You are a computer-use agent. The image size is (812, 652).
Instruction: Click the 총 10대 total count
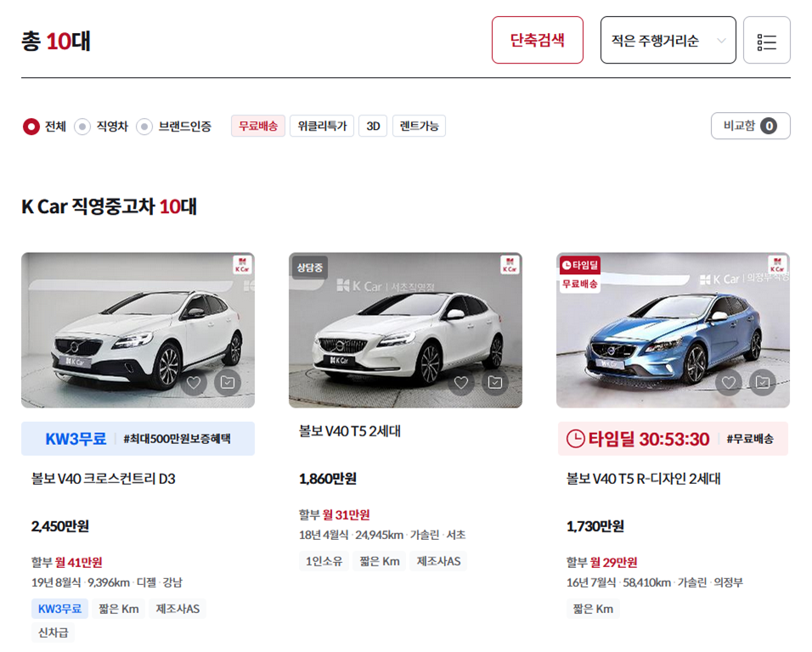coord(56,41)
